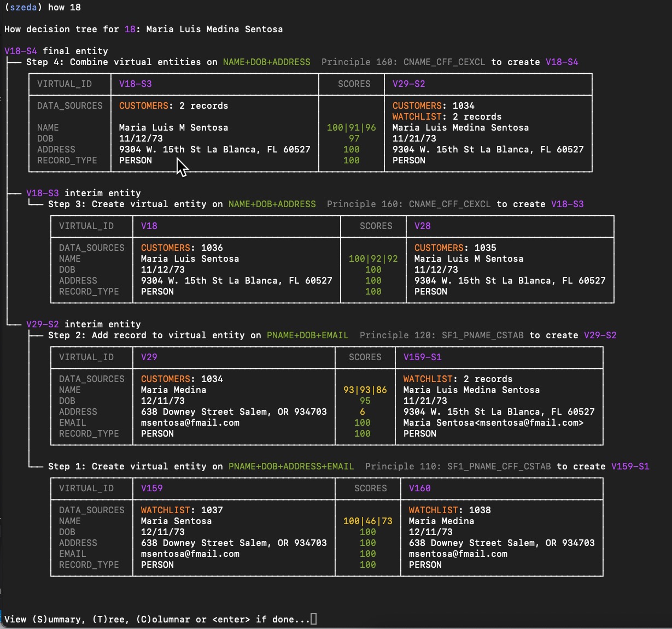
Task: Click the V159 column header in Step 1 table
Action: [151, 488]
